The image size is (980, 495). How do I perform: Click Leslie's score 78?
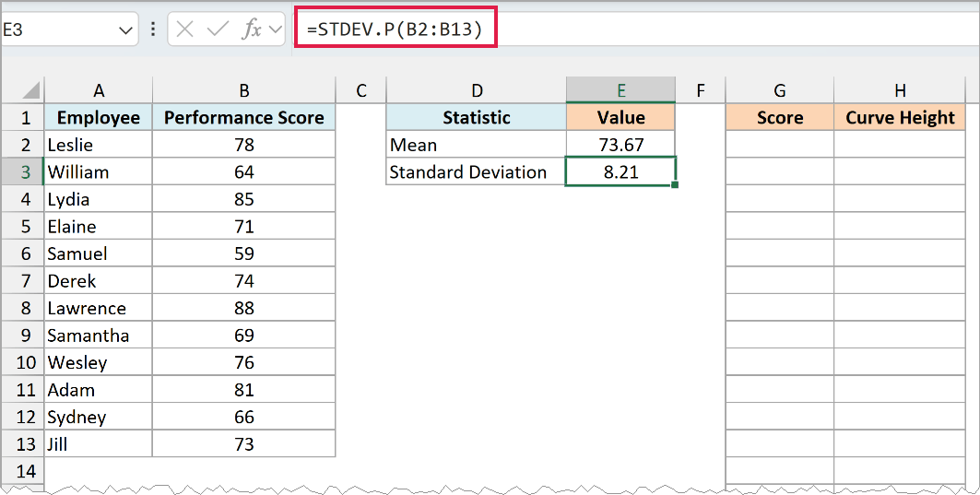pyautogui.click(x=243, y=145)
